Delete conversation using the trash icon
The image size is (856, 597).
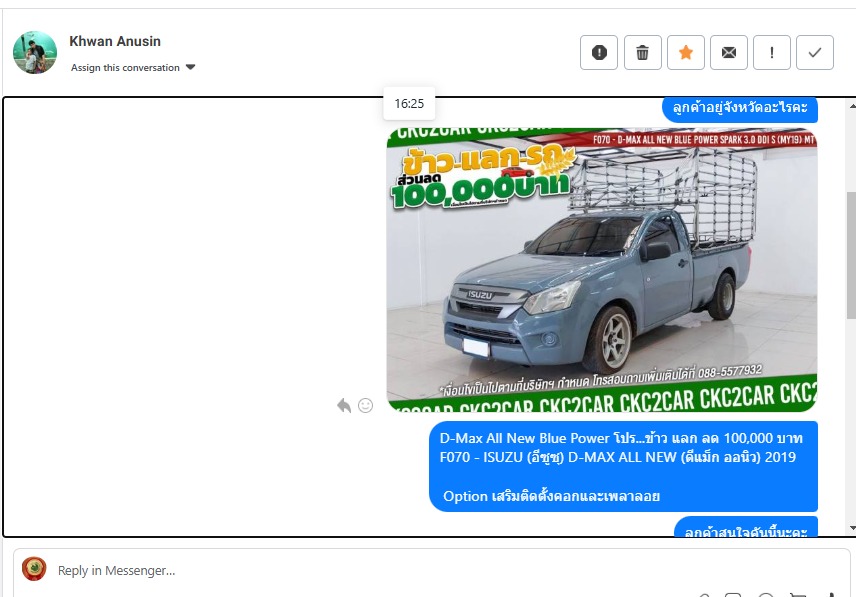coord(643,53)
